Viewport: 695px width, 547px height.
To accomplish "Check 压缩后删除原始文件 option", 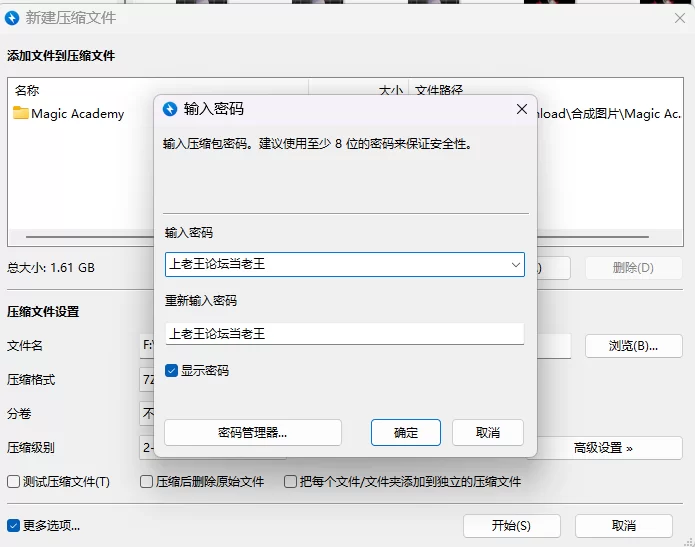I will tap(146, 481).
